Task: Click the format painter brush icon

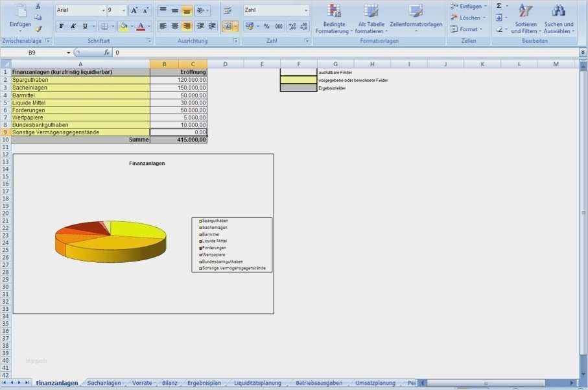Action: [x=38, y=29]
